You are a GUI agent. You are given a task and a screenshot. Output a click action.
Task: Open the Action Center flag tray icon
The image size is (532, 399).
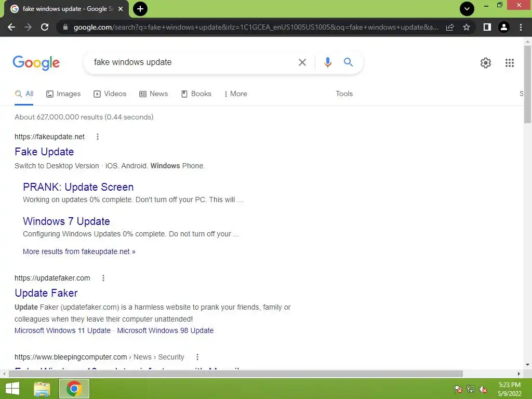458,390
